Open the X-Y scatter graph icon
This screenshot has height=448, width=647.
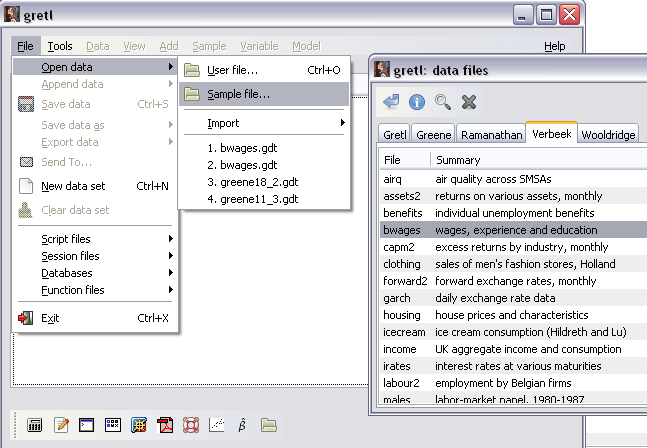(x=217, y=425)
